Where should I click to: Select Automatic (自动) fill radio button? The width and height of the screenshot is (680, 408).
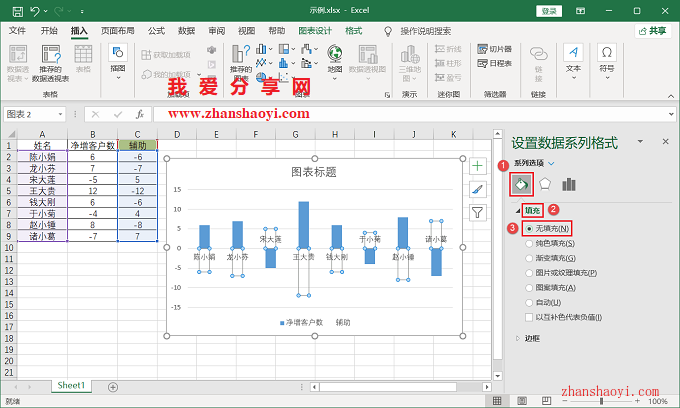[x=529, y=303]
